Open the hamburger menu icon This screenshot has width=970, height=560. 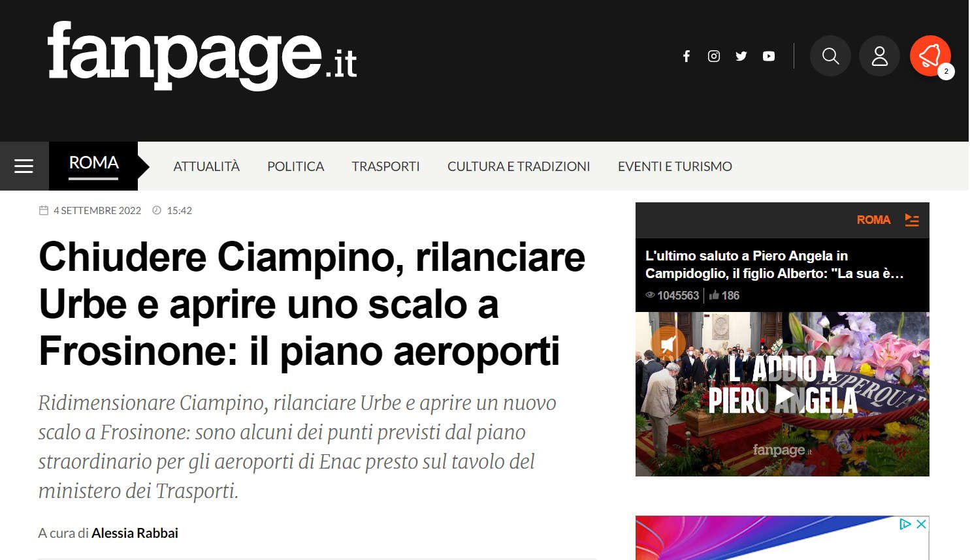24,166
